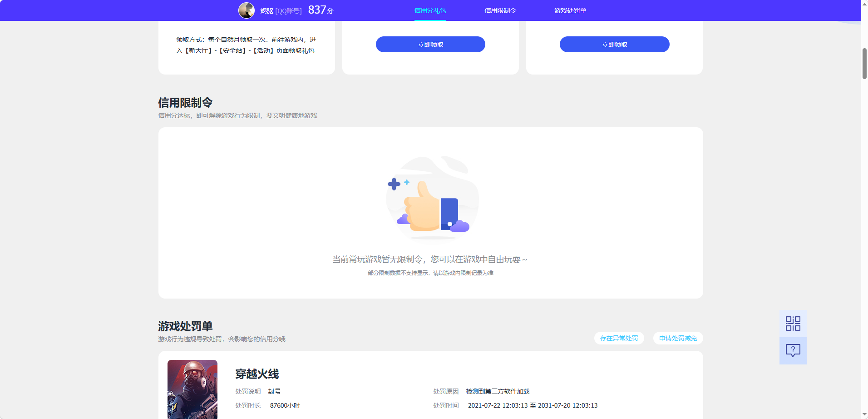
Task: Click the user avatar in header
Action: click(x=247, y=10)
